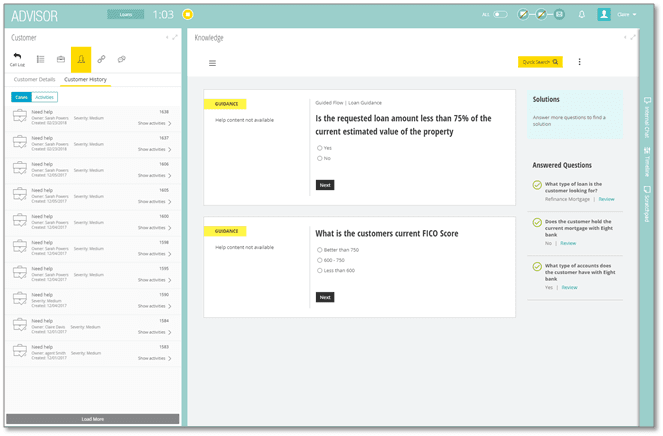Toggle the ALL switch in header
Viewport: 663px width, 436px height.
point(500,15)
